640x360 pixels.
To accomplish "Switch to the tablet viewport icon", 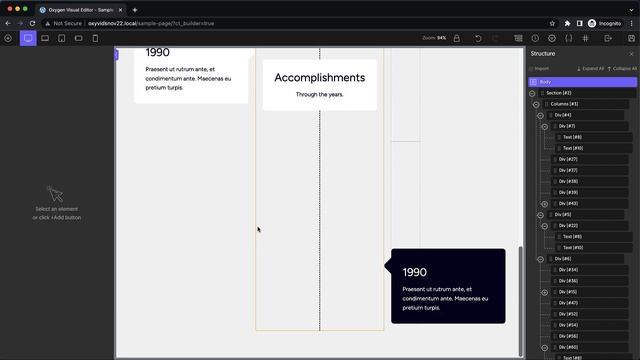I will (62, 38).
